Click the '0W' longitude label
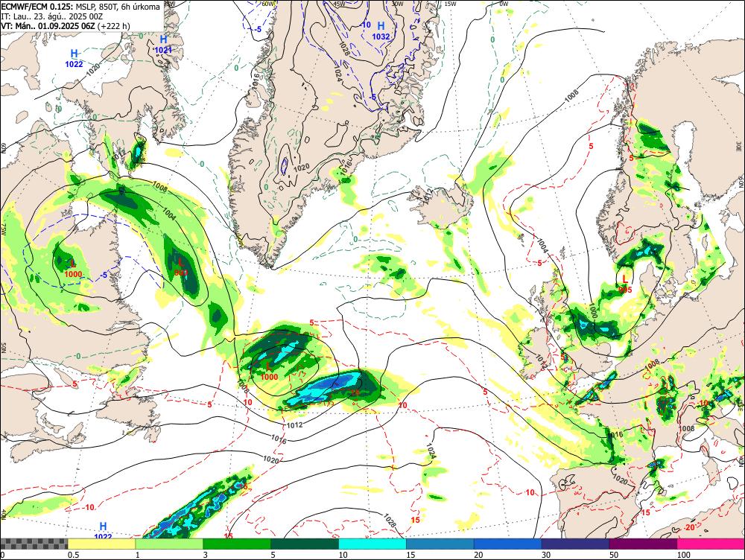This screenshot has height=560, width=745. (503, 4)
